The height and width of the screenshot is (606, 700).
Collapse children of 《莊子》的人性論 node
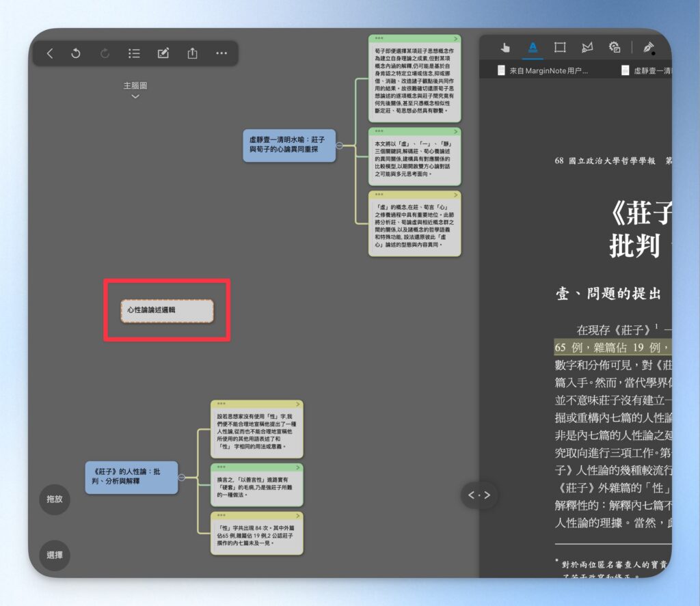182,478
